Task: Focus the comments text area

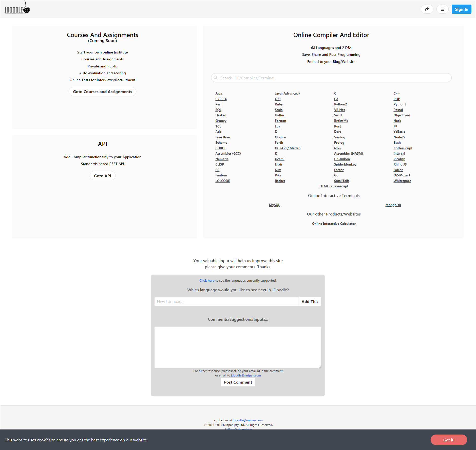Action: click(x=238, y=347)
